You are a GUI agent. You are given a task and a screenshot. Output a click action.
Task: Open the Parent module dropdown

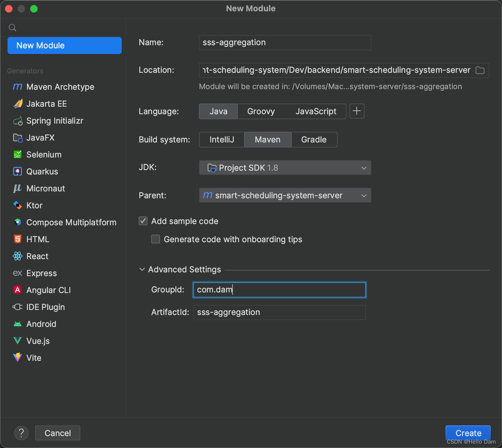[x=285, y=195]
